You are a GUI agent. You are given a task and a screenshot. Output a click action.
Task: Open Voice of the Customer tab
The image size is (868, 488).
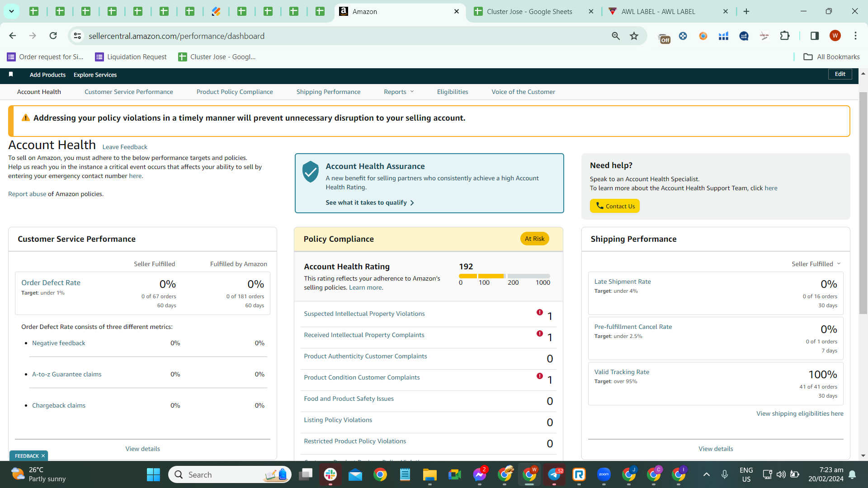coord(524,92)
